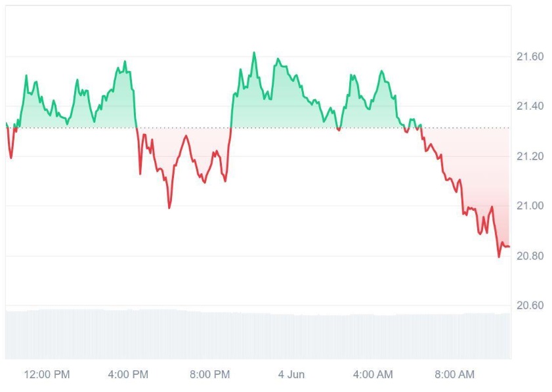Image resolution: width=552 pixels, height=392 pixels.
Task: Click the 4:00 AM time label
Action: click(373, 375)
